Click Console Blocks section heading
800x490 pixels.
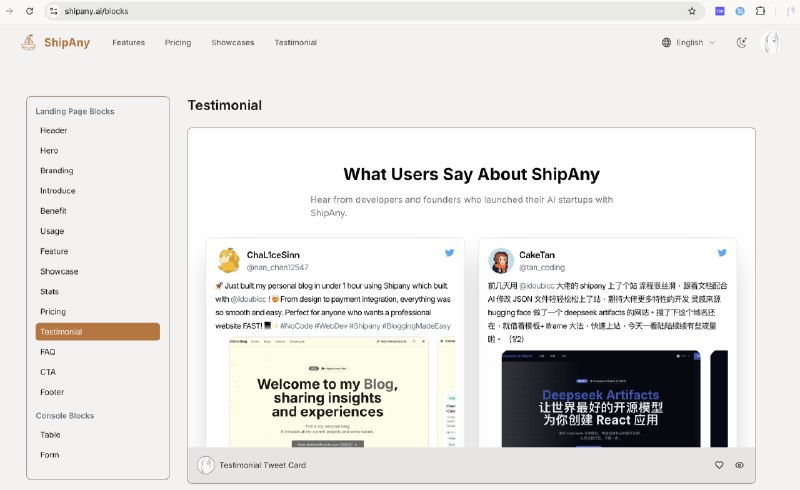[x=65, y=415]
